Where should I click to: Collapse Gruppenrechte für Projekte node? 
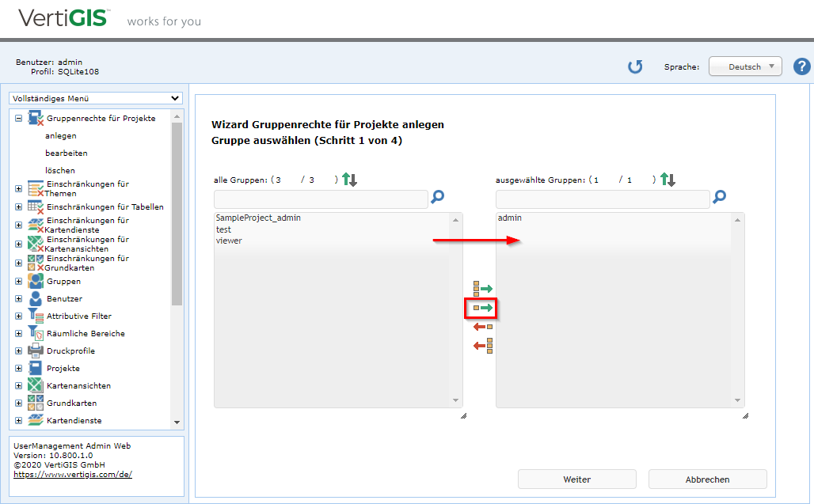coord(19,118)
